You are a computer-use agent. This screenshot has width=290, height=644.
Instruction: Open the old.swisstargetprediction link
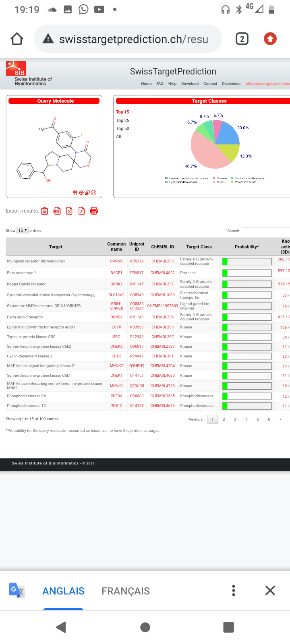tap(267, 84)
